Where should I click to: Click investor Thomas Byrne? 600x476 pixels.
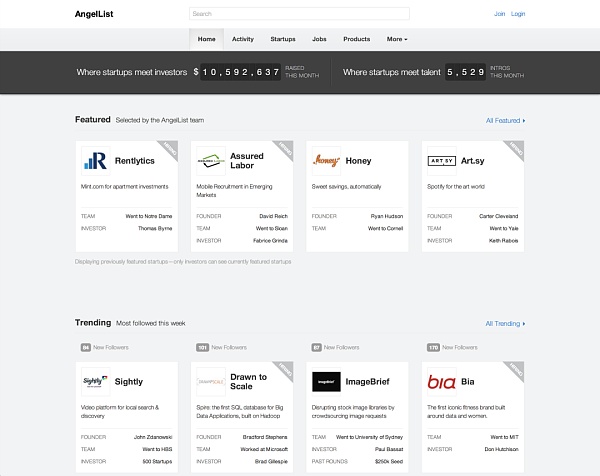point(155,228)
